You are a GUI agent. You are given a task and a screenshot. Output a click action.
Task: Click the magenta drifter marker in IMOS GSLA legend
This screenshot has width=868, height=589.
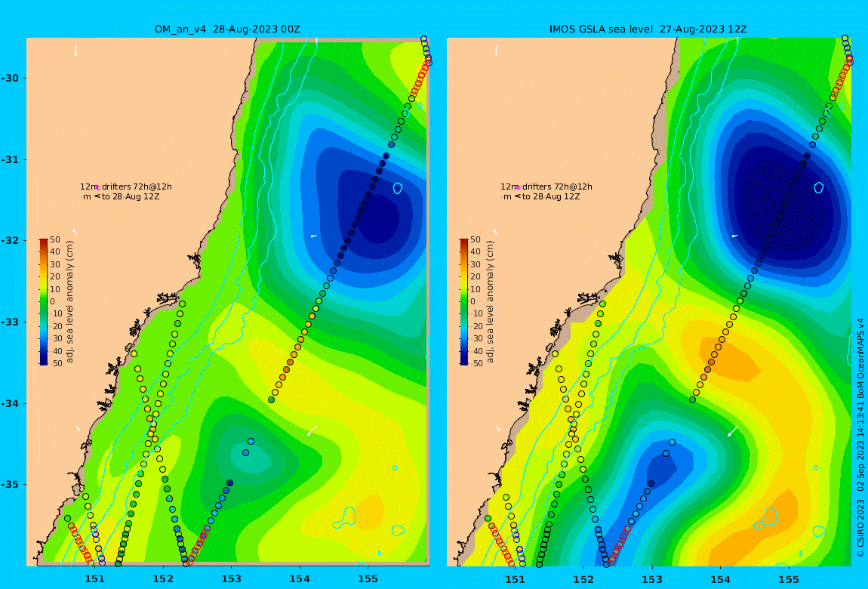point(518,188)
